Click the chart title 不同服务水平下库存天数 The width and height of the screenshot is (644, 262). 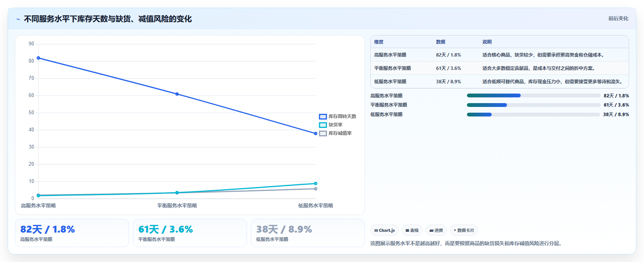click(x=108, y=19)
